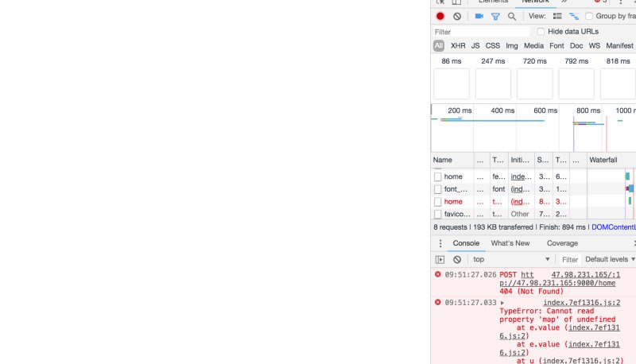This screenshot has width=636, height=364.
Task: Open the Default levels dropdown
Action: pos(610,259)
